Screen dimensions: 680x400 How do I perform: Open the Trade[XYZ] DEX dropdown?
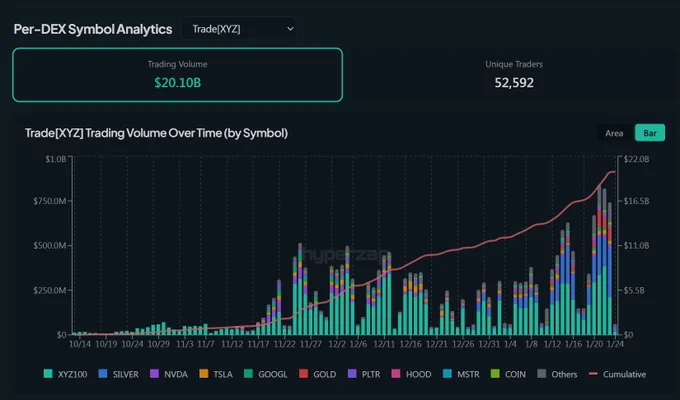239,29
